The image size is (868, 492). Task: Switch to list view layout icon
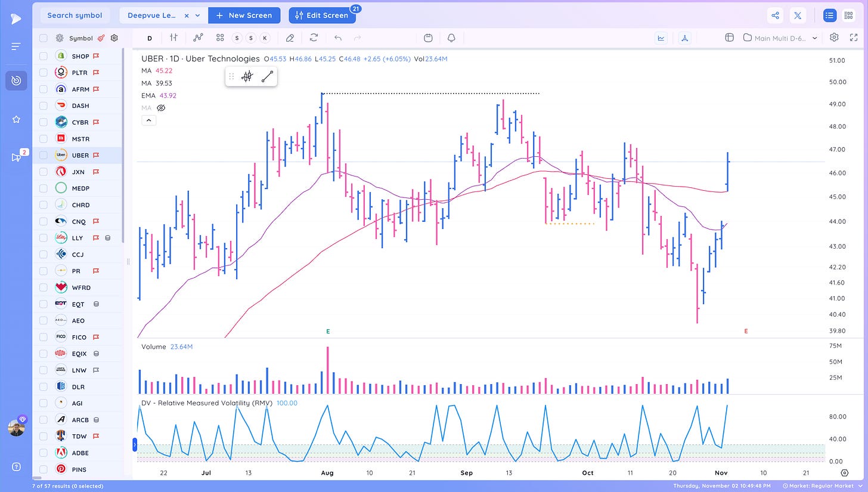pyautogui.click(x=830, y=16)
